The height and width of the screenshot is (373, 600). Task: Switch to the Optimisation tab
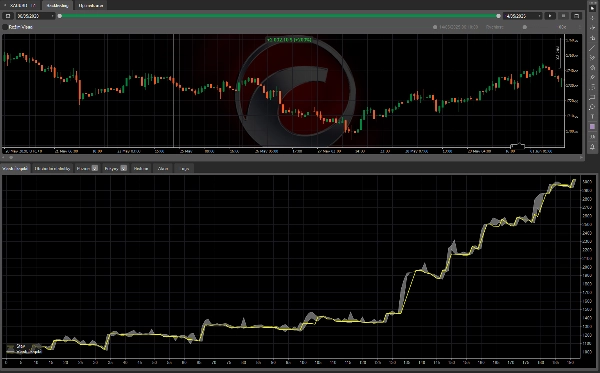(91, 5)
